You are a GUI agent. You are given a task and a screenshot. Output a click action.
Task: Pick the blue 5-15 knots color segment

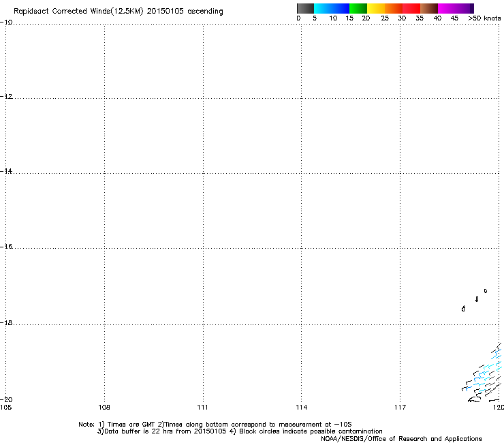point(332,8)
